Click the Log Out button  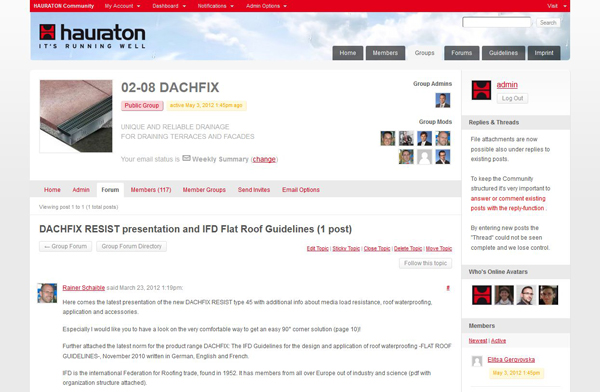(x=512, y=98)
